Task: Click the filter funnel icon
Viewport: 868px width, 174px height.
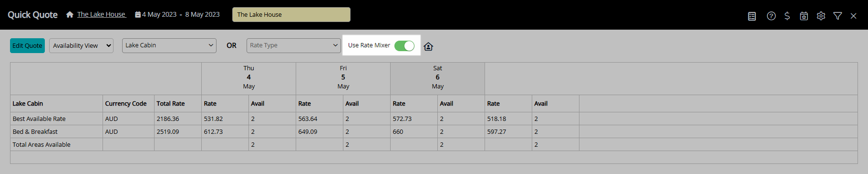Action: pos(837,16)
